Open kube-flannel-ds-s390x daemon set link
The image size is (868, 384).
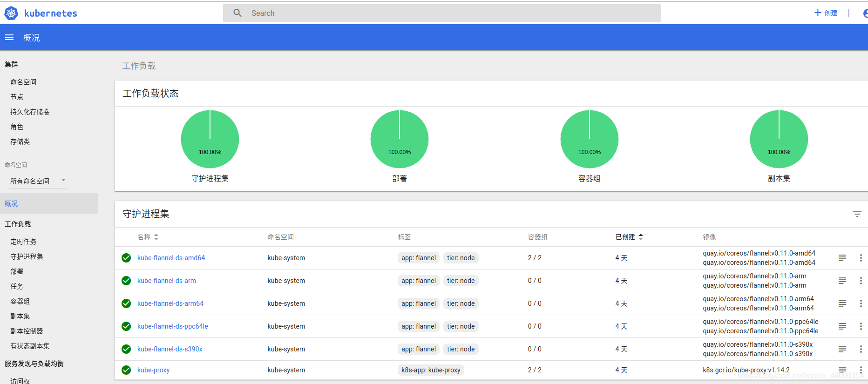(x=170, y=349)
